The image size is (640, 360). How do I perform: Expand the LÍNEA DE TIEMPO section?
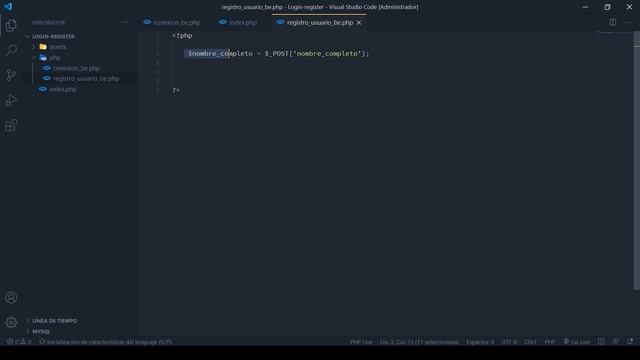[x=54, y=321]
